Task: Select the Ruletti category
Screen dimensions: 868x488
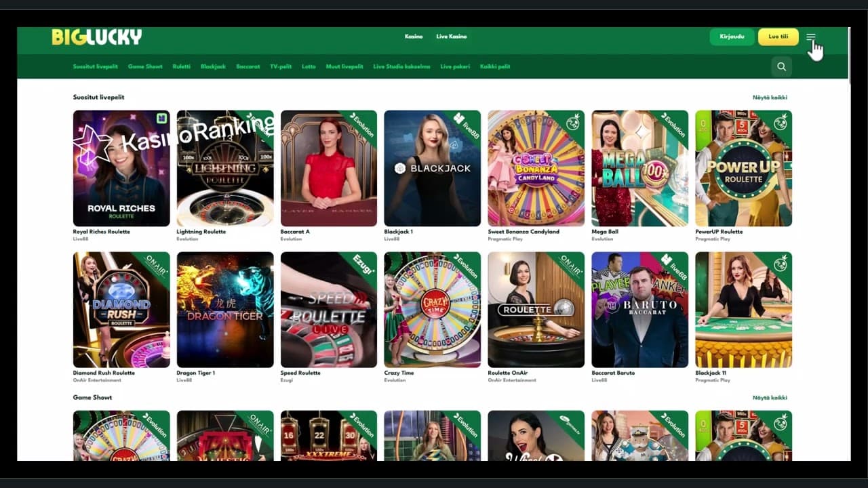Action: coord(182,66)
